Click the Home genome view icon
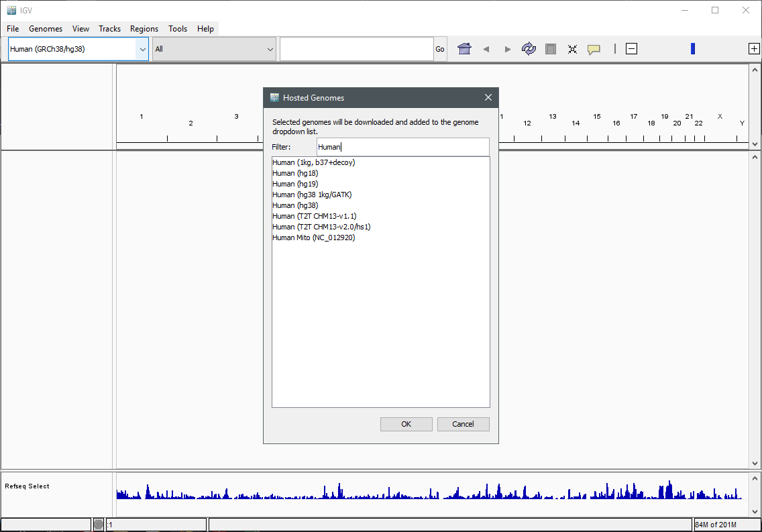 464,49
